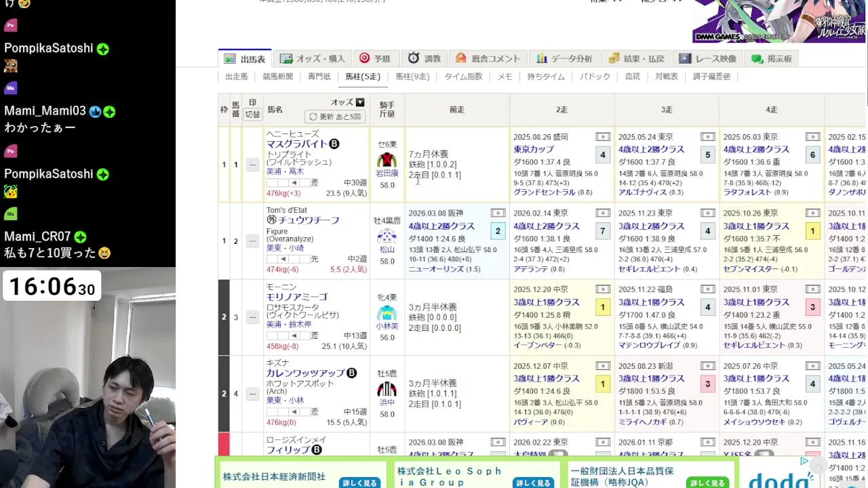Play video for 2025.10.26 東京 race
The width and height of the screenshot is (868, 488).
point(813,213)
